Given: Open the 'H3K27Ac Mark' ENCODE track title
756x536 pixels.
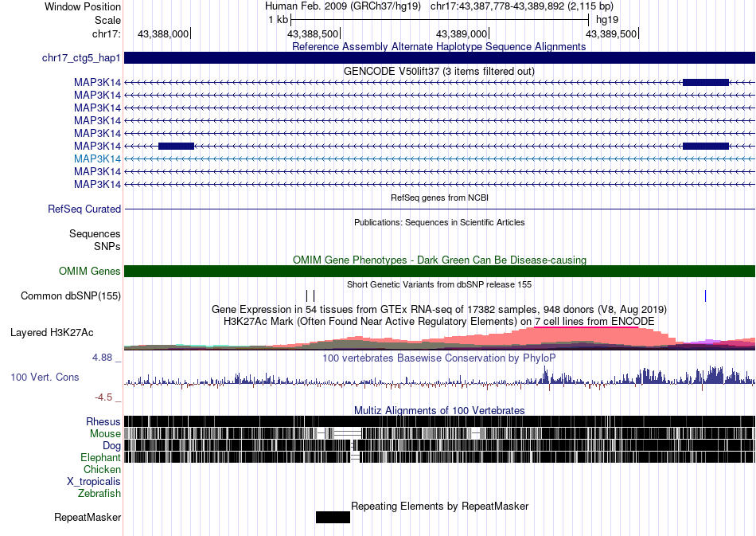Looking at the screenshot, I should pyautogui.click(x=438, y=321).
